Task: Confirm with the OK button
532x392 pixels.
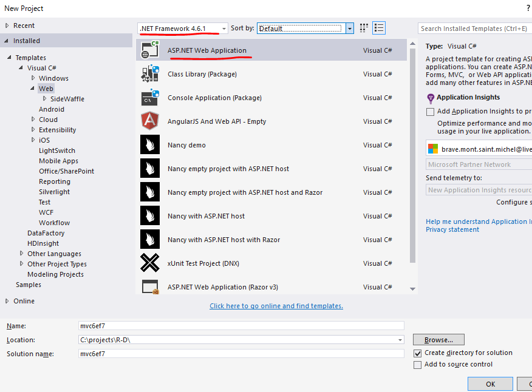Action: click(490, 384)
